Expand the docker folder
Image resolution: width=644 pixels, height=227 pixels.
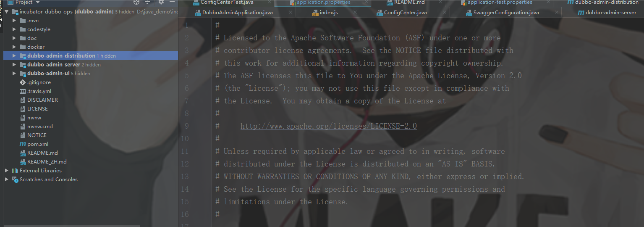(14, 47)
